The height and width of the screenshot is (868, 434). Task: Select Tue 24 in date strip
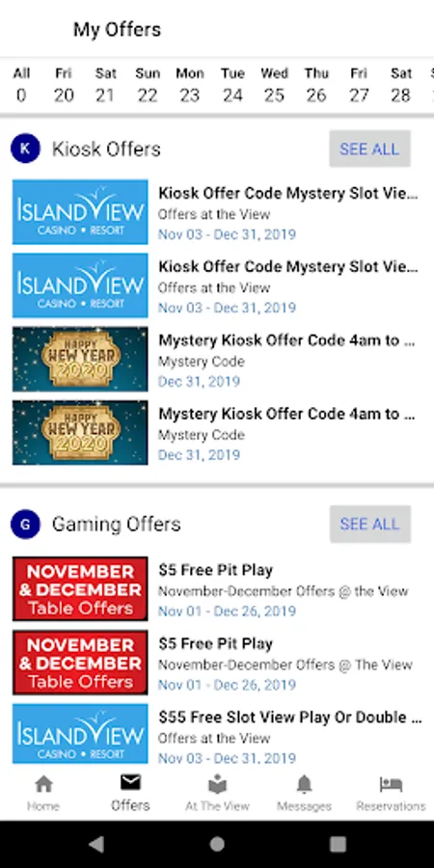[x=232, y=85]
